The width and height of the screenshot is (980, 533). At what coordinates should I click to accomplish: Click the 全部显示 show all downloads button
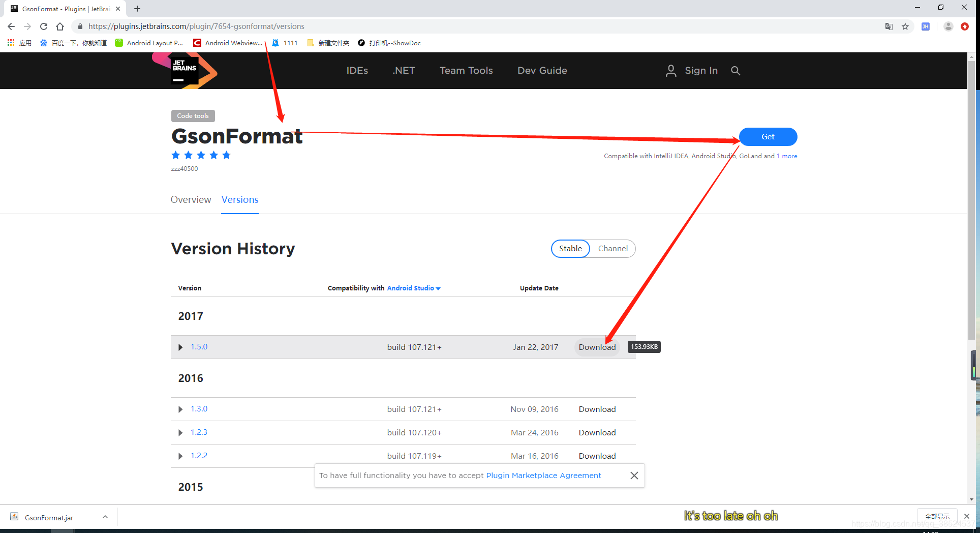pos(937,516)
